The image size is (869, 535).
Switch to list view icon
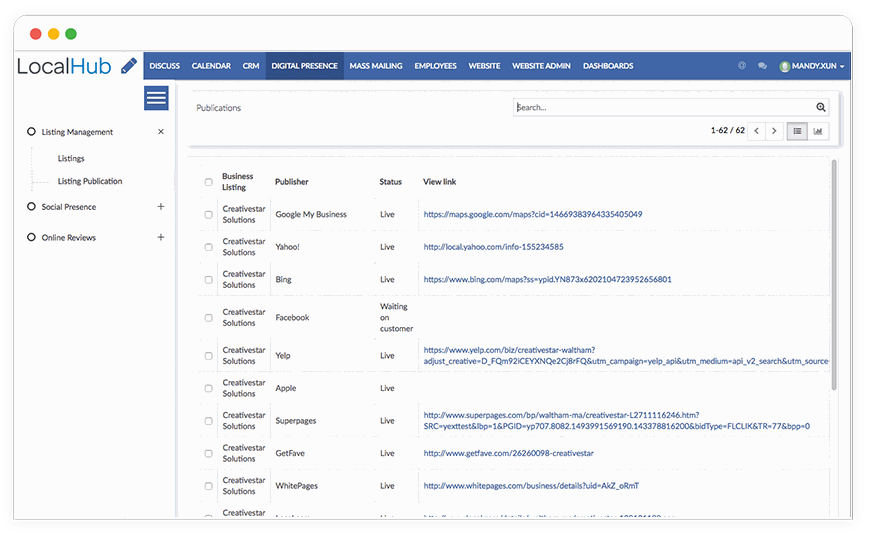click(797, 131)
